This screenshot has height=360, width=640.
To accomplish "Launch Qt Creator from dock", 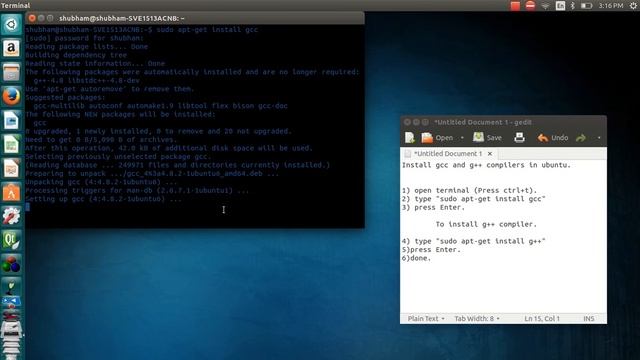I will [11, 240].
